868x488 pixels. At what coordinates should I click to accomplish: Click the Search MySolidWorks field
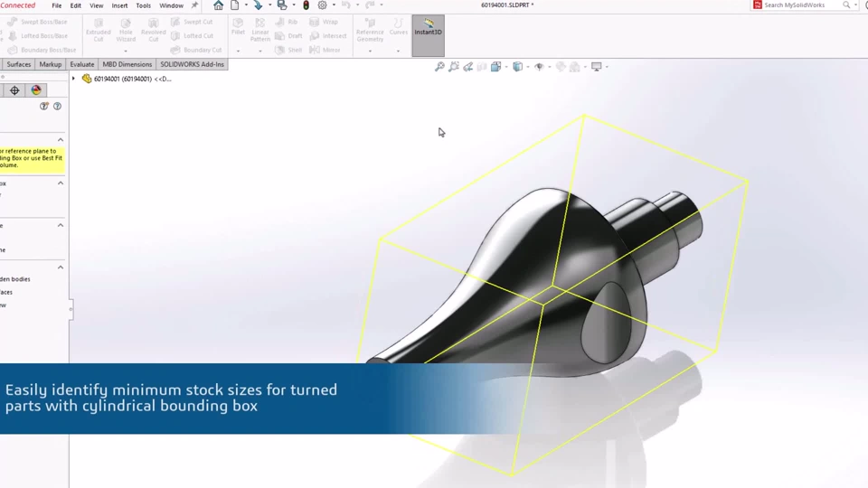point(801,5)
